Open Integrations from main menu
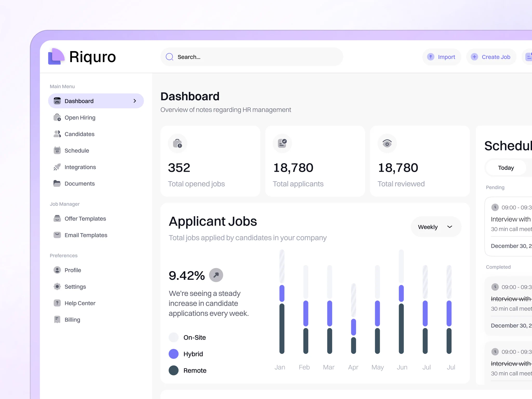The image size is (532, 399). click(x=96, y=167)
